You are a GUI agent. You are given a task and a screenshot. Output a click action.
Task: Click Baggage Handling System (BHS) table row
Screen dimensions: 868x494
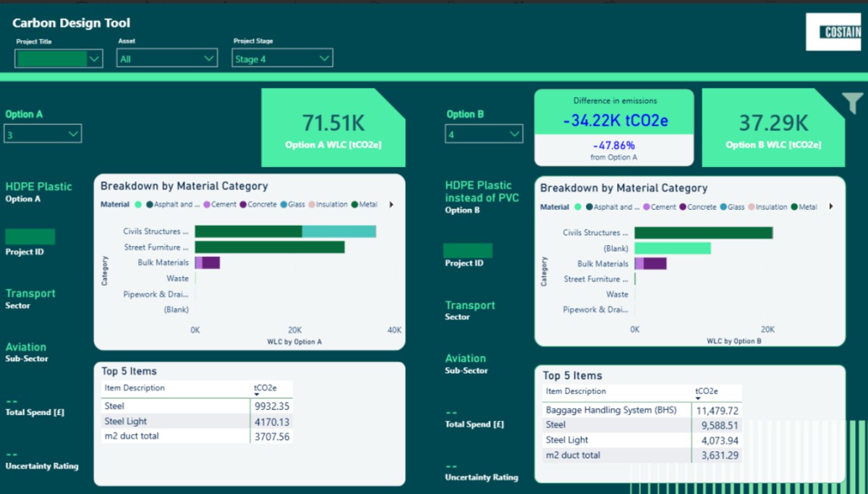coord(611,410)
